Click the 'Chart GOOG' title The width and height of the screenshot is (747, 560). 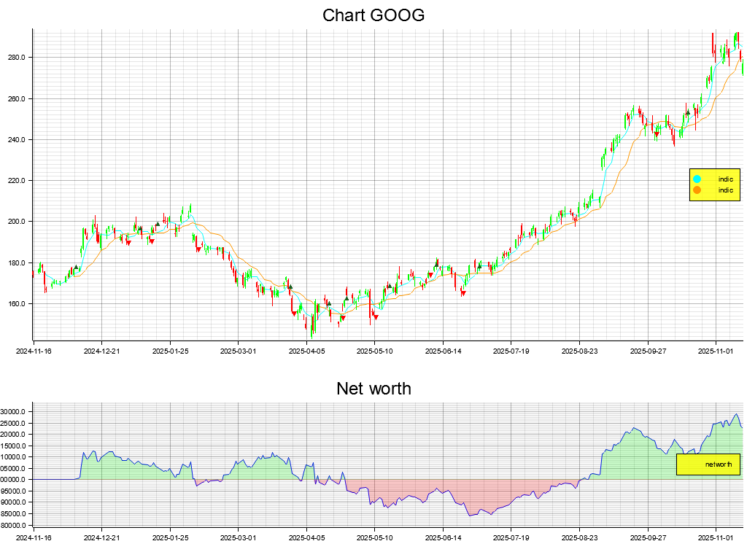click(x=373, y=15)
